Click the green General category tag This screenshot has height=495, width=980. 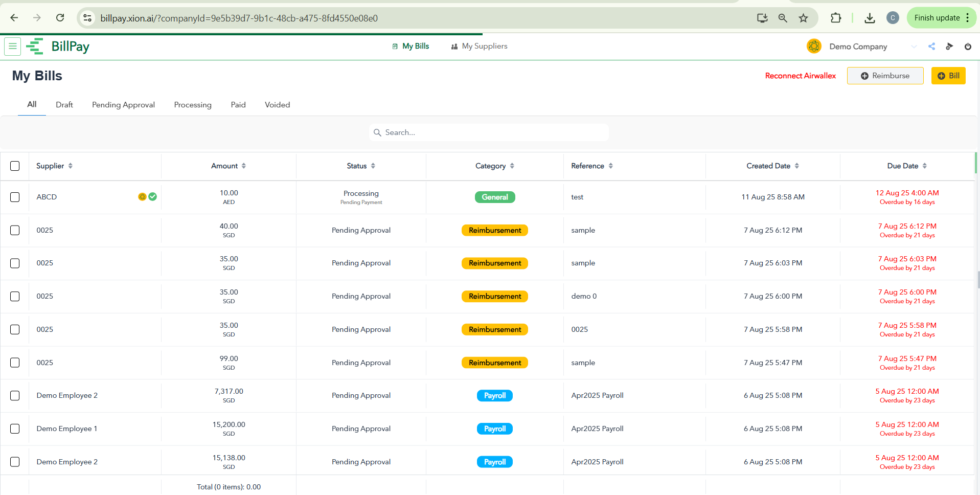(495, 197)
